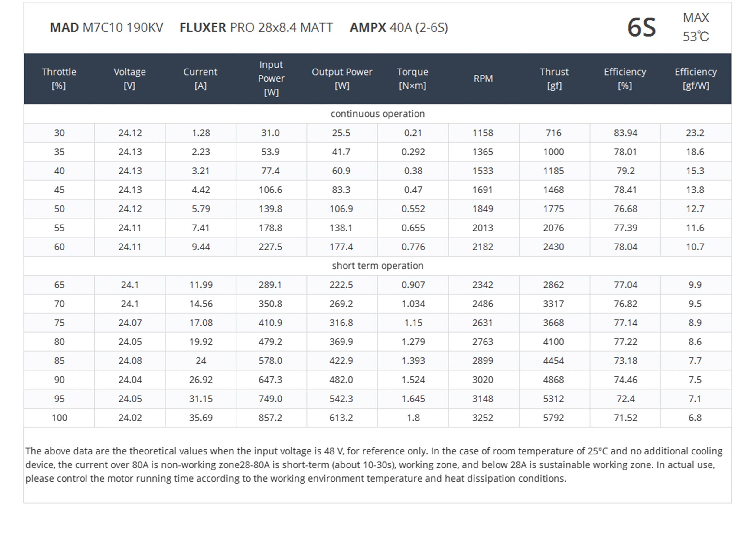
Task: Select the RPM column header
Action: pyautogui.click(x=483, y=79)
